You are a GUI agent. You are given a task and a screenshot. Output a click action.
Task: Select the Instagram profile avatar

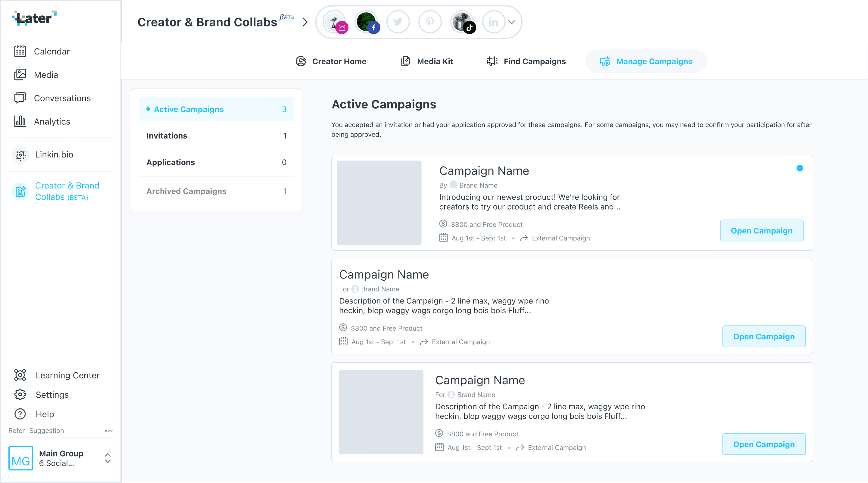335,22
